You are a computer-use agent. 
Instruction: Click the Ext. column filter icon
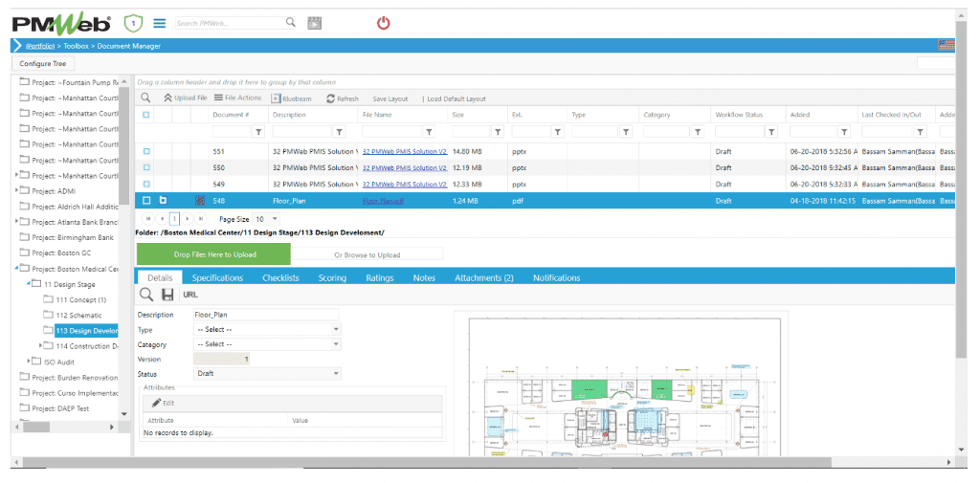[558, 132]
